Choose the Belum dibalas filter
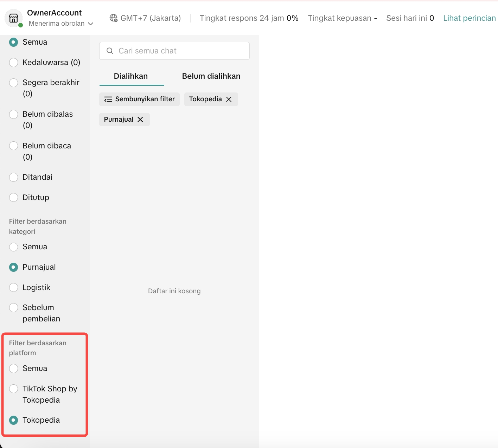The width and height of the screenshot is (498, 448). point(14,114)
